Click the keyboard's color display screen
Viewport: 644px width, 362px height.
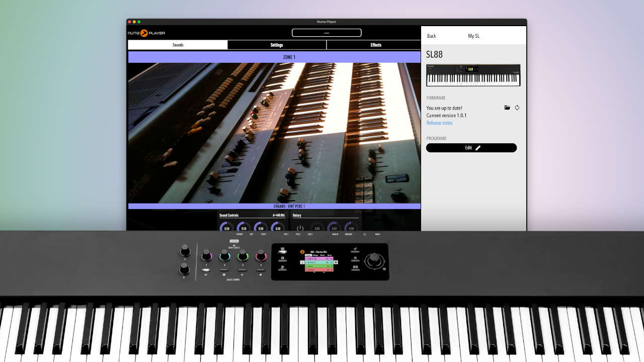pos(319,261)
